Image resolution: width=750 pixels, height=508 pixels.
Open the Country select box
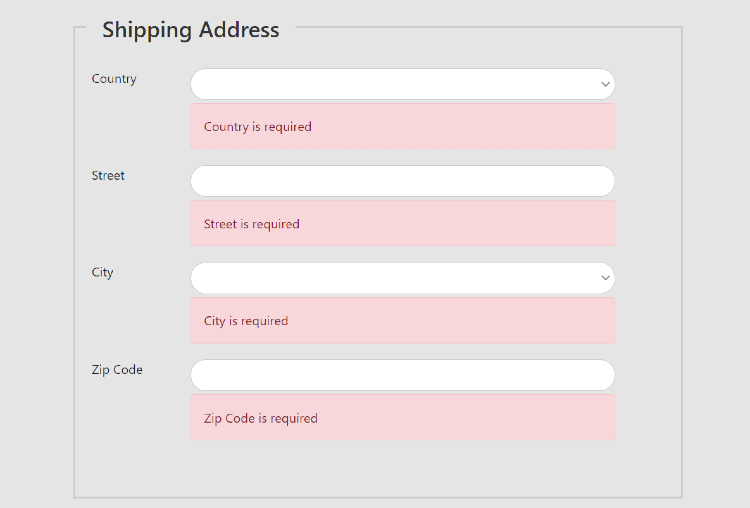400,84
